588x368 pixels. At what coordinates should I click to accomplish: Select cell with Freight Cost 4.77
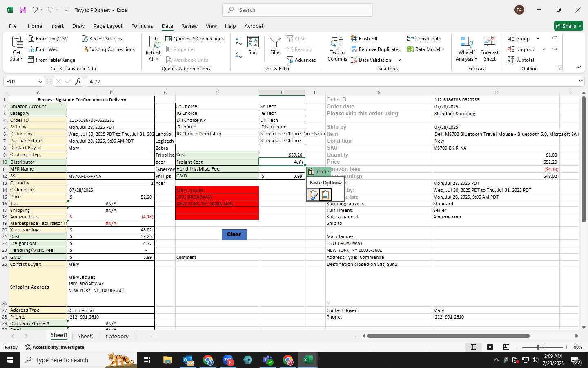[x=282, y=162]
